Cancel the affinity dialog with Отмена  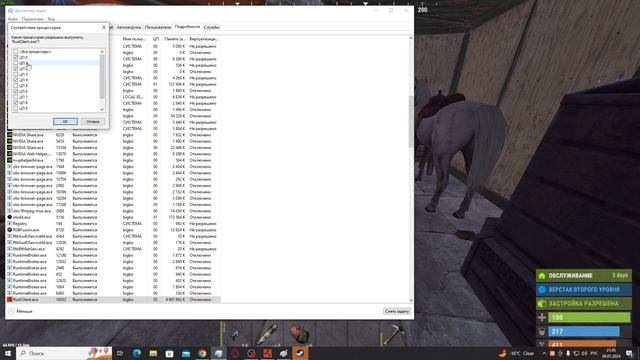pos(93,122)
